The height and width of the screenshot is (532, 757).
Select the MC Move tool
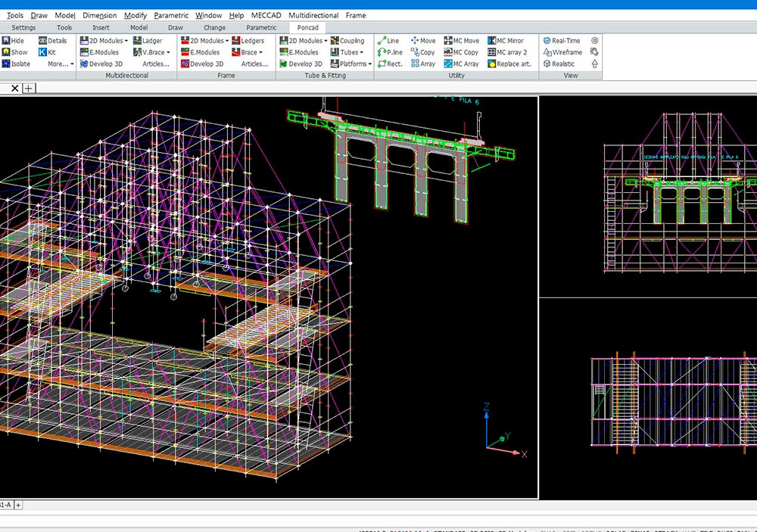(462, 41)
